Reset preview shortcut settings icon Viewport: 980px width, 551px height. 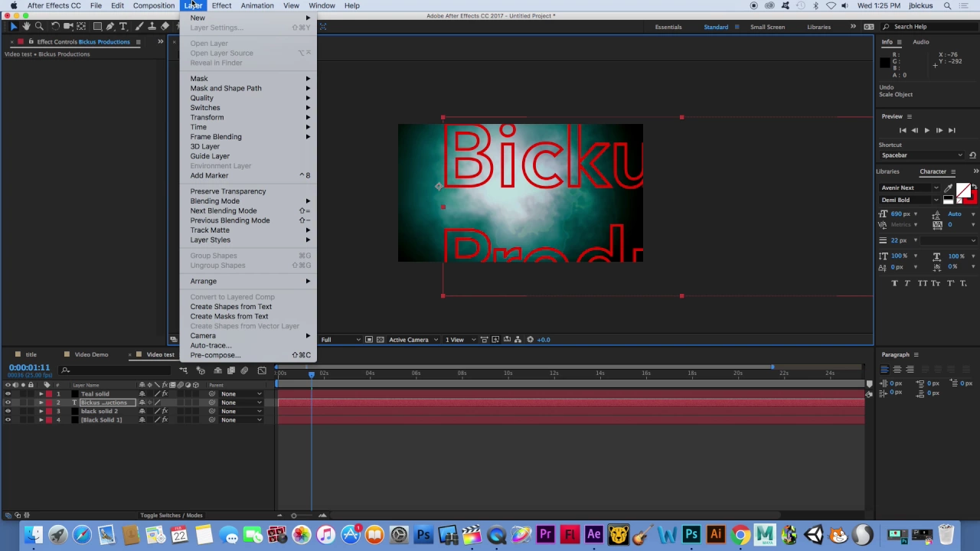pos(972,155)
